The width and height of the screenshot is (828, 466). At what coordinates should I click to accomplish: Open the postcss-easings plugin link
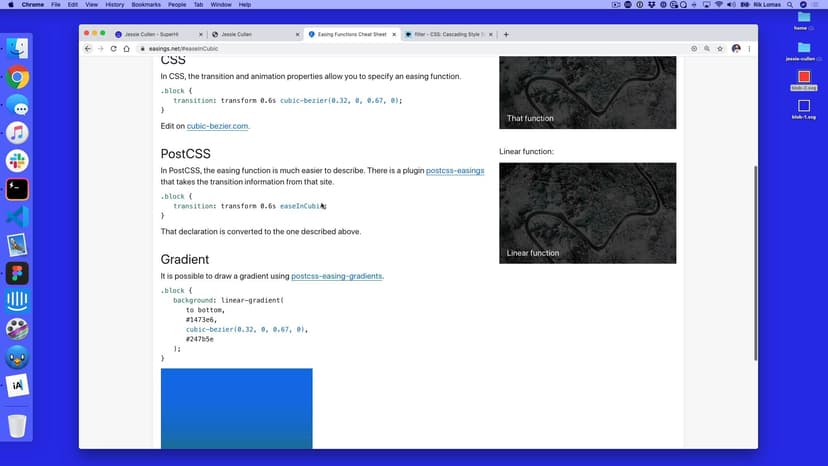pyautogui.click(x=455, y=171)
